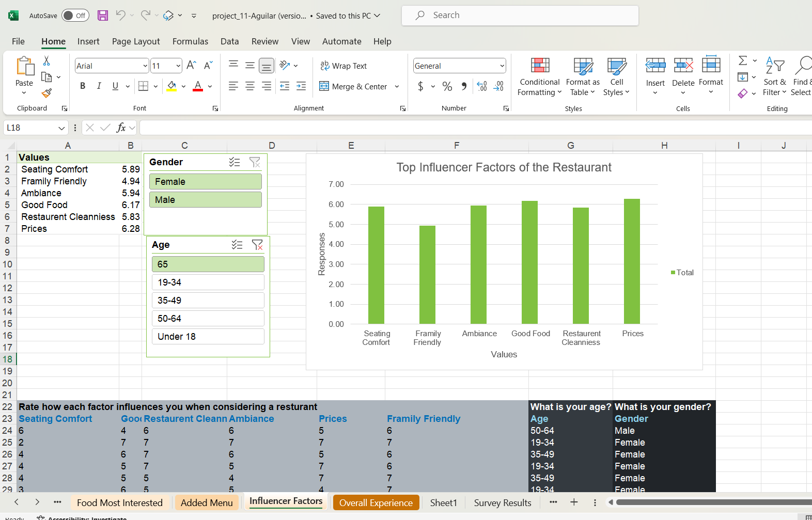Image resolution: width=812 pixels, height=520 pixels.
Task: Toggle Bold formatting
Action: (x=83, y=86)
